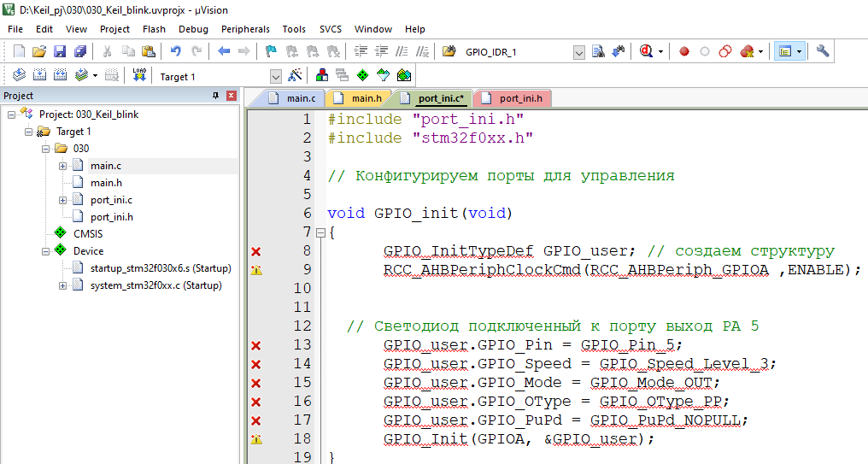Insert a breakpoint with the red dot icon
868x464 pixels.
coord(684,51)
